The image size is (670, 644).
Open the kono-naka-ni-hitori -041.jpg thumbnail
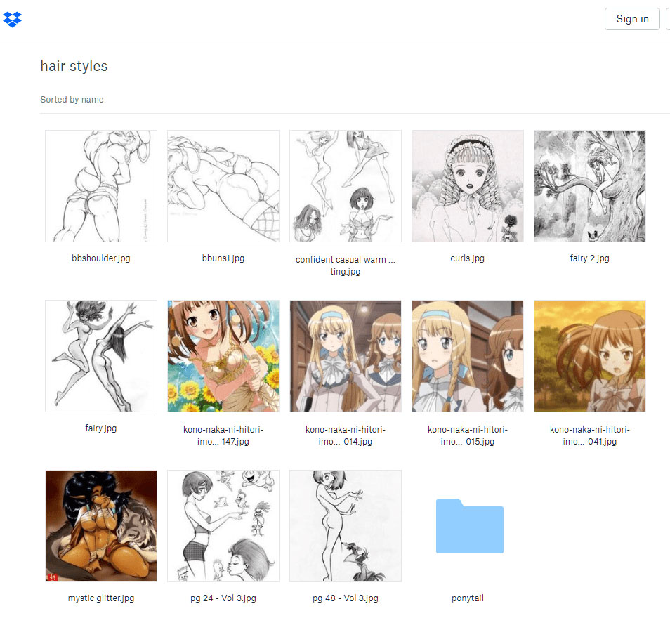pyautogui.click(x=590, y=356)
